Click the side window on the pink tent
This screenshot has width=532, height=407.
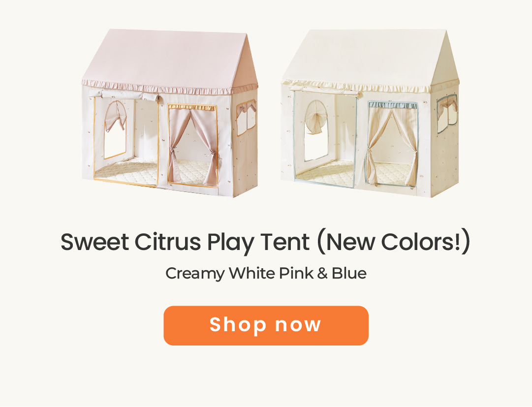(x=247, y=117)
